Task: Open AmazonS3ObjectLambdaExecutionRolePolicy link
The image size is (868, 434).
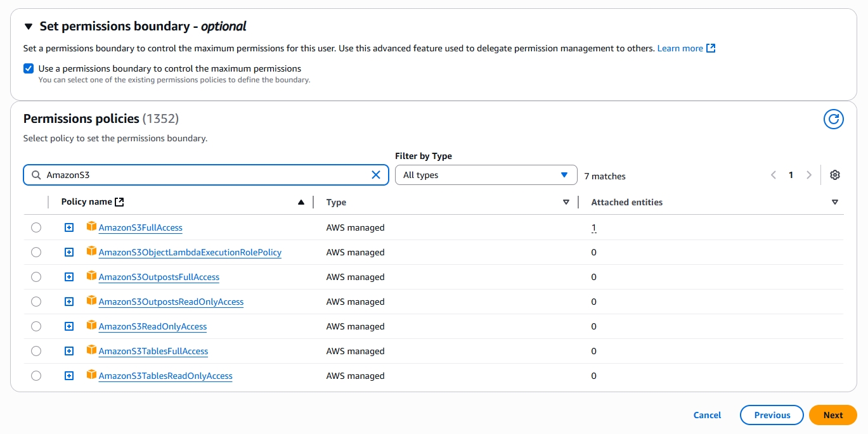Action: click(190, 252)
